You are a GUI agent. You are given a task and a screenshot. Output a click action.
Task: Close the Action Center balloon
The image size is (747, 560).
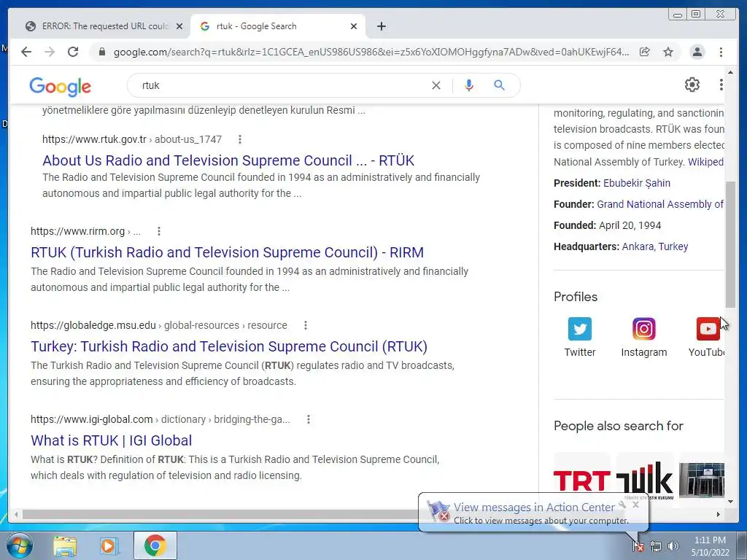(x=635, y=505)
